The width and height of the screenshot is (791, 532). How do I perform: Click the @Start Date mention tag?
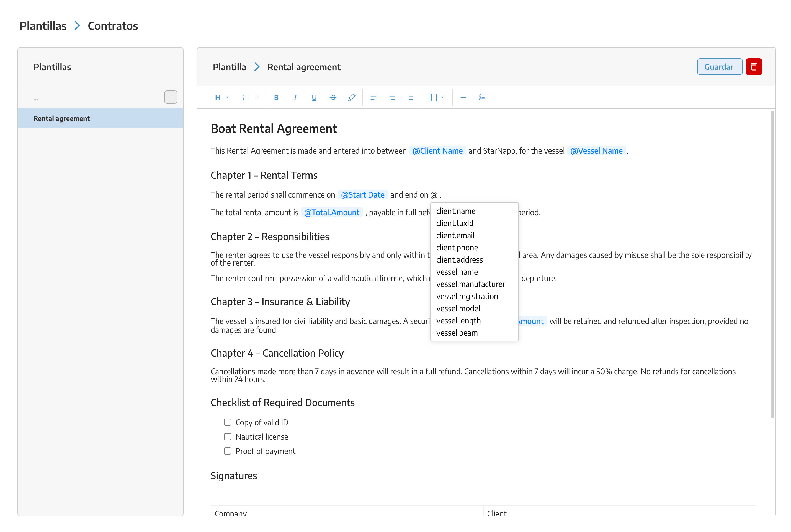[x=363, y=195]
